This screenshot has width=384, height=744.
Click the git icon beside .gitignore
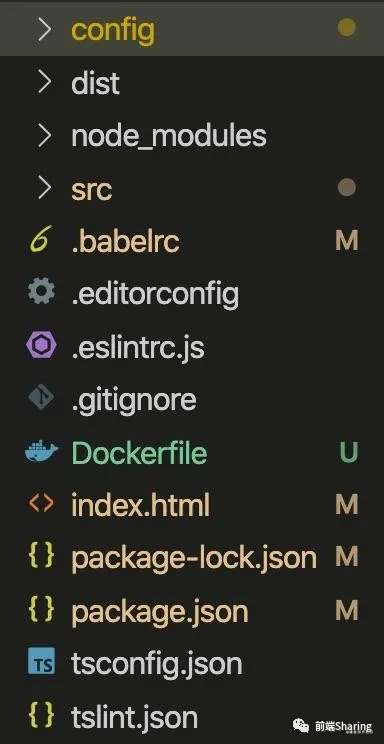coord(41,399)
